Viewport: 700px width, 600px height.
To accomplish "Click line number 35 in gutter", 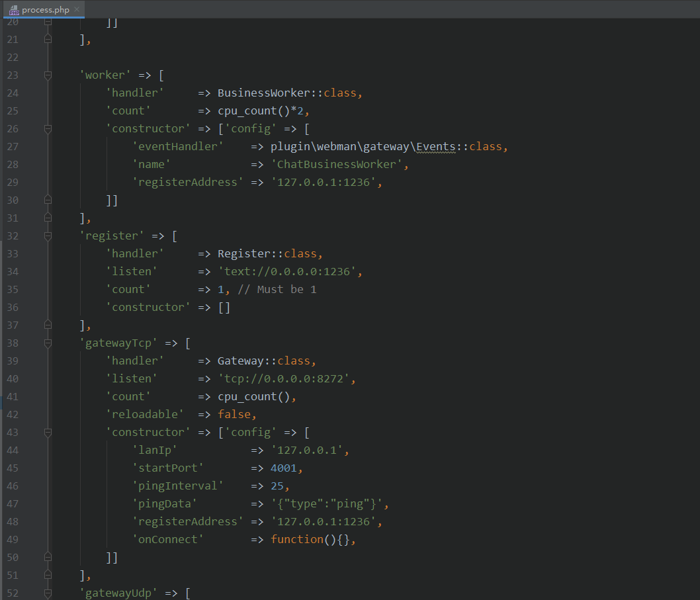I will pos(13,289).
